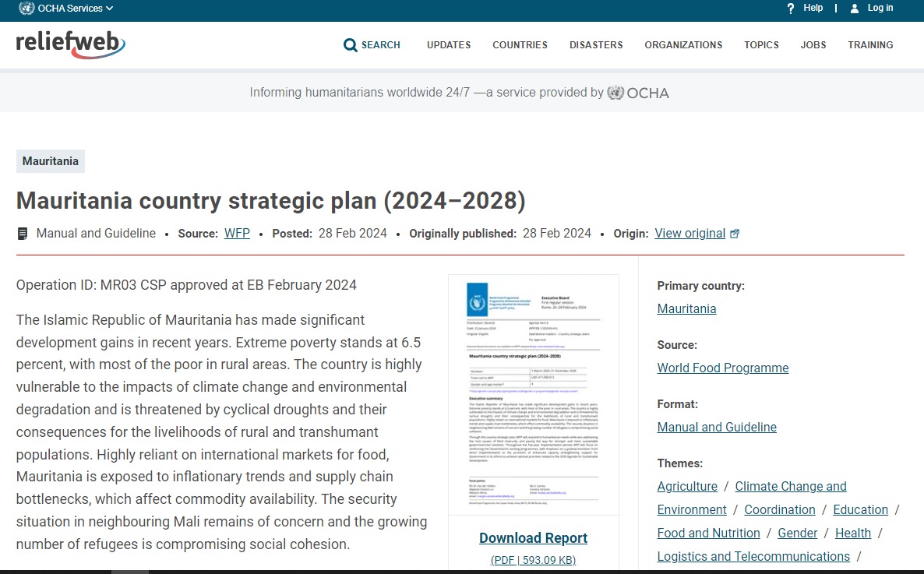Open the Mauritania primary country link
This screenshot has height=574, width=924.
click(686, 308)
